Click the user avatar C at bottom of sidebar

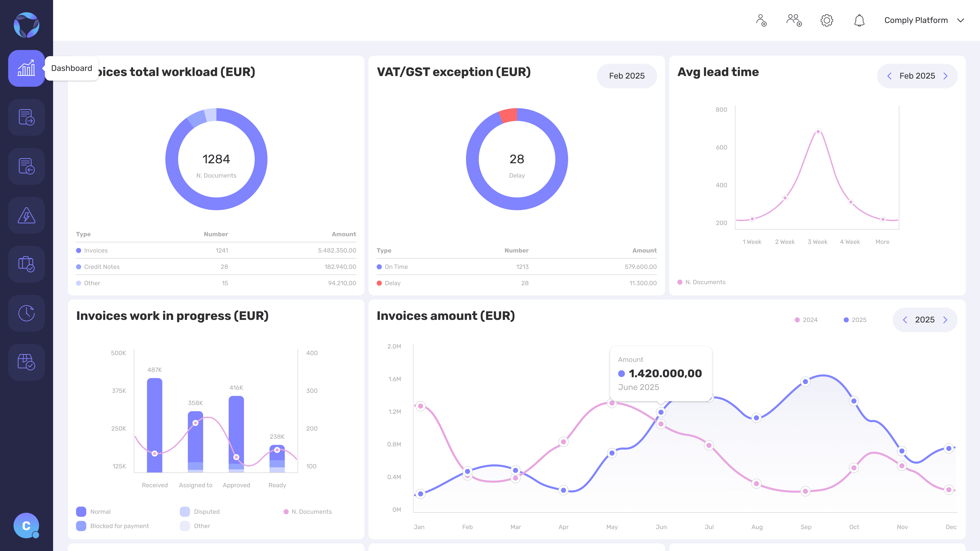coord(26,525)
